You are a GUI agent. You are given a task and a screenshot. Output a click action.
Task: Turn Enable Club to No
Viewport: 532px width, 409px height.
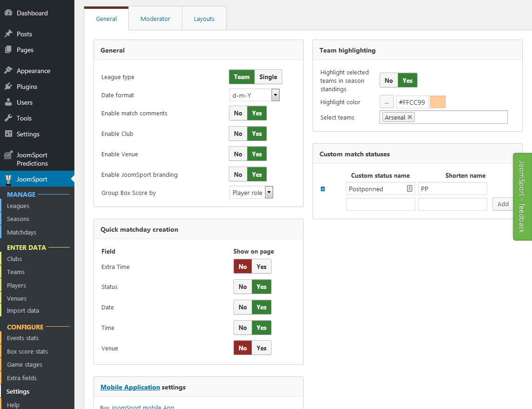tap(238, 134)
